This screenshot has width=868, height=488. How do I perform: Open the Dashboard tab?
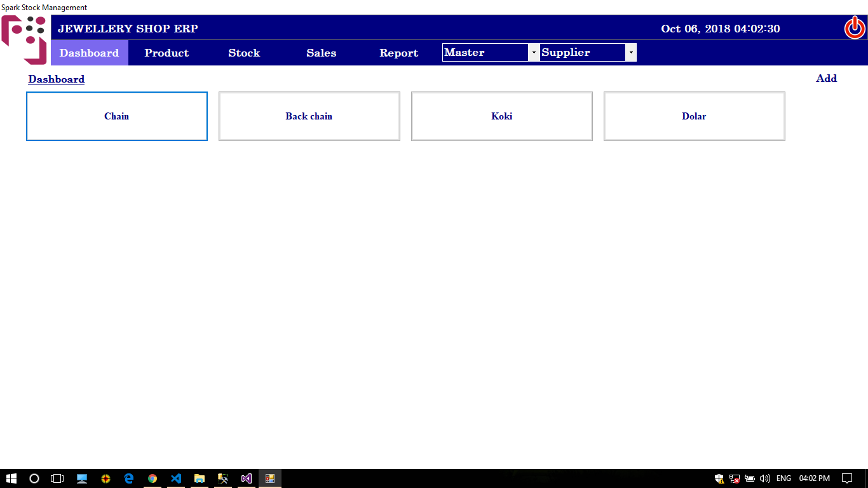(90, 53)
